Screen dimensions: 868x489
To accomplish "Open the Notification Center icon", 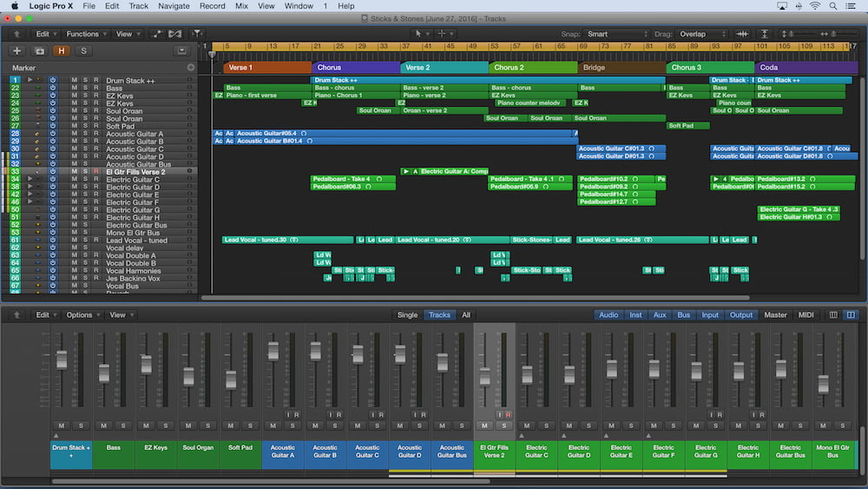I will tap(851, 6).
